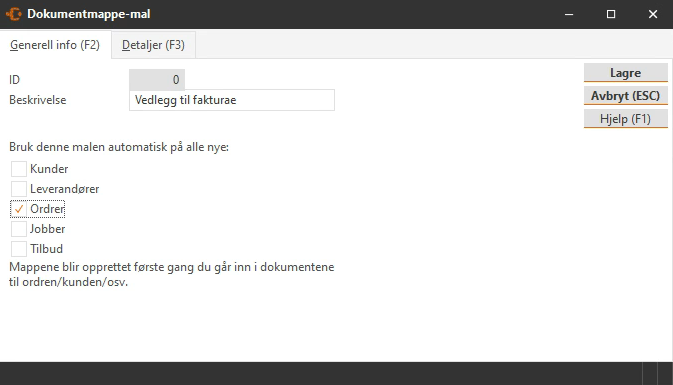
Task: Close the Dokumentmappe-mal window
Action: click(653, 14)
